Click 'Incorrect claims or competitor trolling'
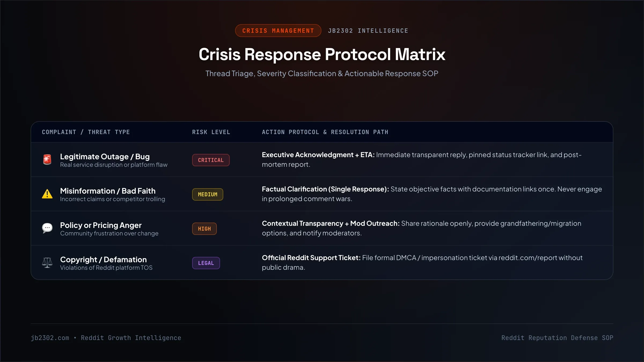This screenshot has height=362, width=644. tap(112, 199)
